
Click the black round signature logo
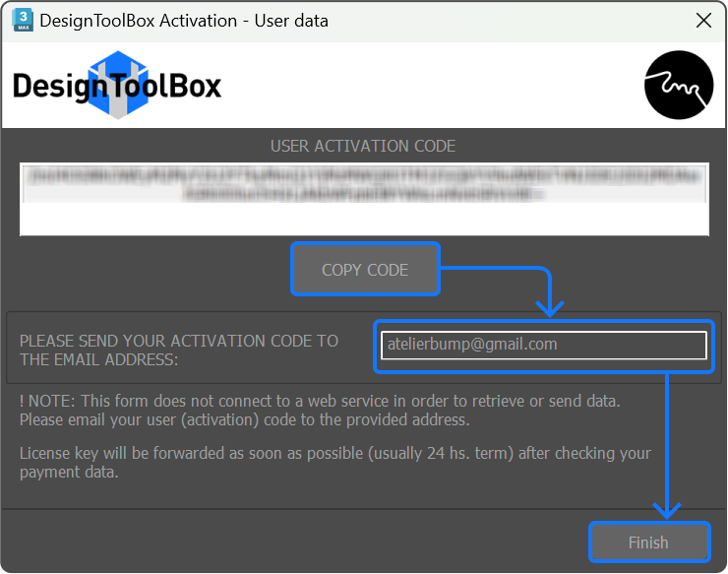click(x=679, y=85)
